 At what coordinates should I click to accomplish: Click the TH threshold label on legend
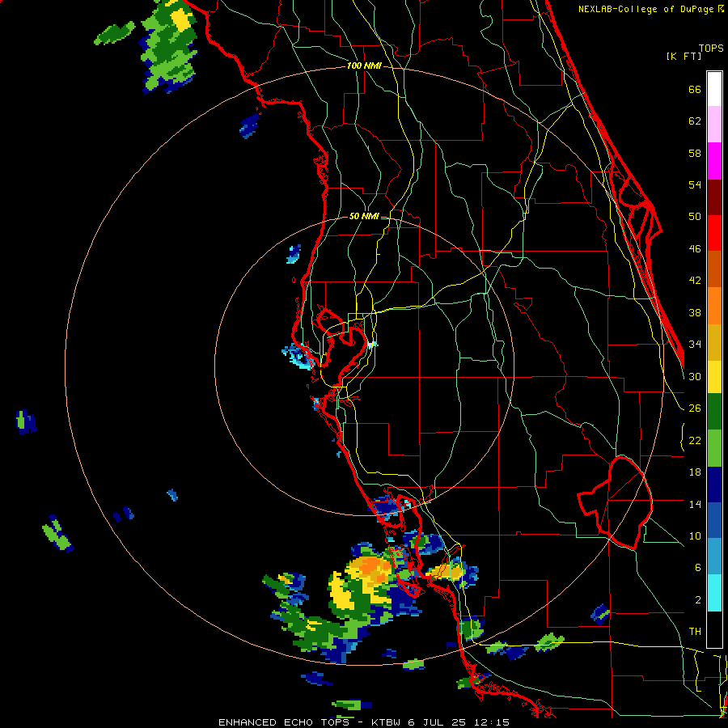[695, 631]
